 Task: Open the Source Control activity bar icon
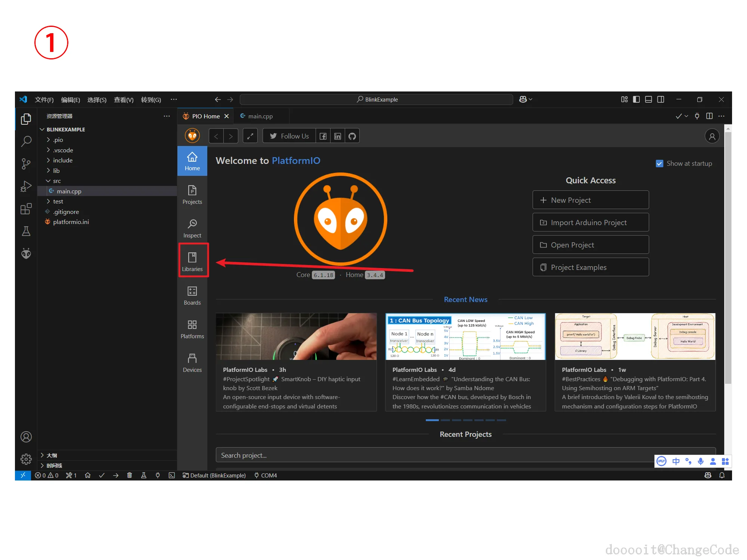pyautogui.click(x=26, y=164)
